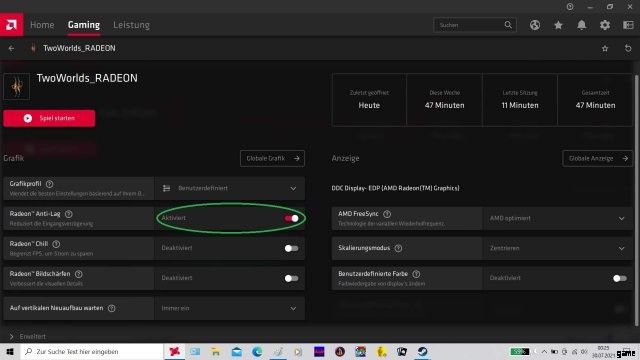Open the Skalierungsmodus dropdown
The image size is (640, 360).
(x=558, y=248)
